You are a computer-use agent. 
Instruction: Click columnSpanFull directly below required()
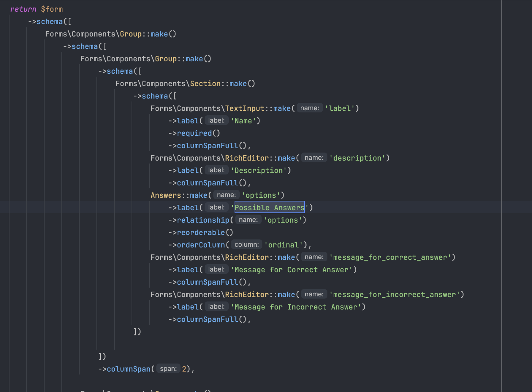208,146
